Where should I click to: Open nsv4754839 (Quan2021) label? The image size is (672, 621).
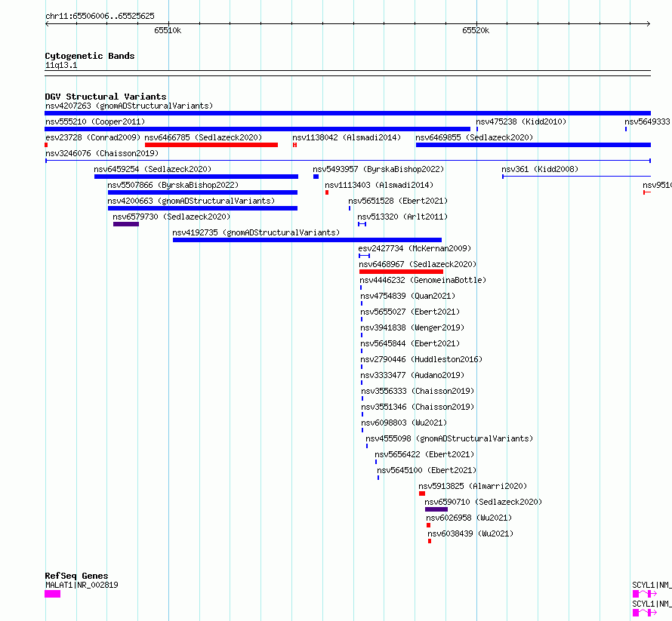pyautogui.click(x=408, y=296)
